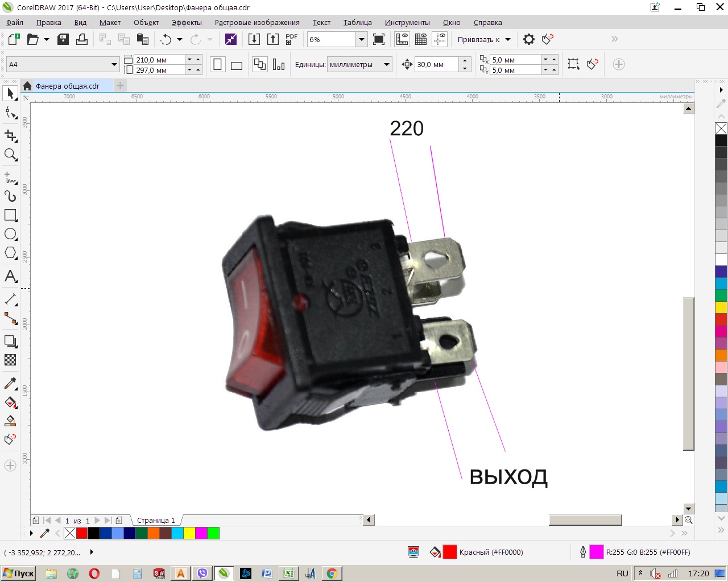Select the Interactive Fill tool
728x582 pixels.
(10, 402)
